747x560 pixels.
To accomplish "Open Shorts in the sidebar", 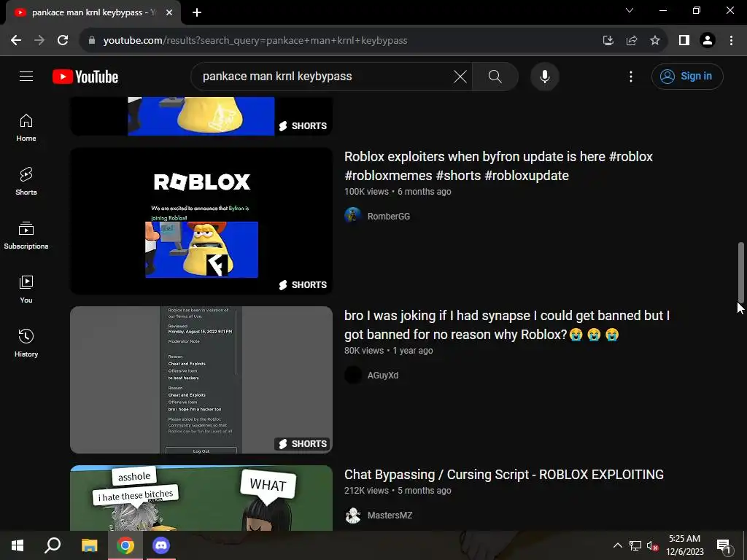I will pos(26,182).
